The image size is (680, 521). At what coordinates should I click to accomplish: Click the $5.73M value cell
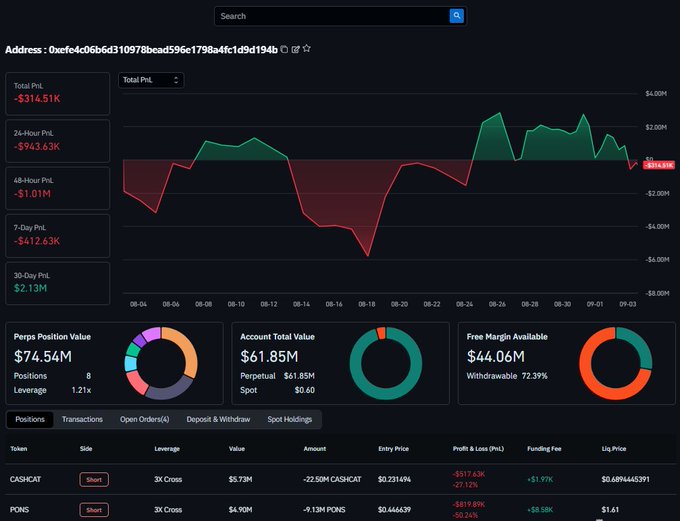click(240, 479)
